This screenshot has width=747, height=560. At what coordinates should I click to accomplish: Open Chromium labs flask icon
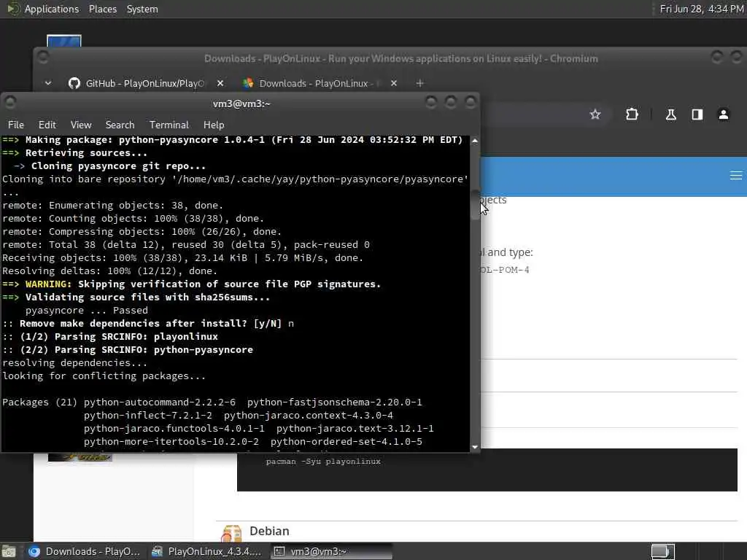[671, 114]
